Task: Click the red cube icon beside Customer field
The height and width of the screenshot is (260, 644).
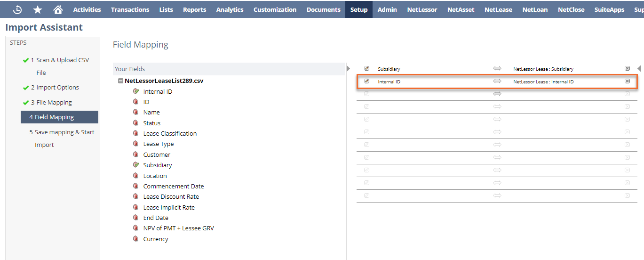Action: [136, 154]
